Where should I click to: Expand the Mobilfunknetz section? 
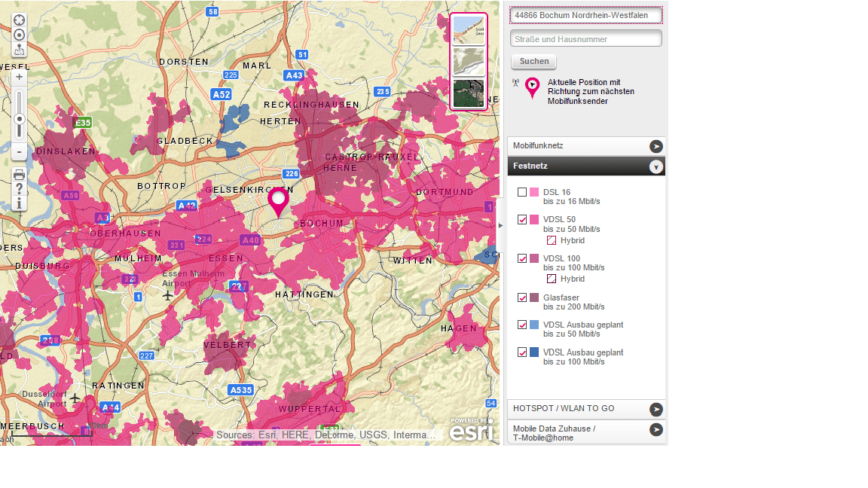pyautogui.click(x=656, y=146)
